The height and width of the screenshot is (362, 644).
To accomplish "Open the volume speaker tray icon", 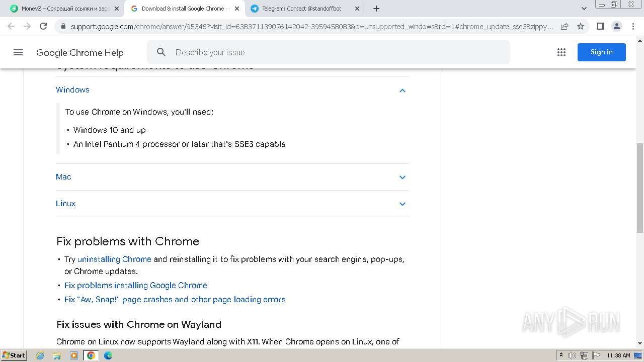I will (572, 355).
